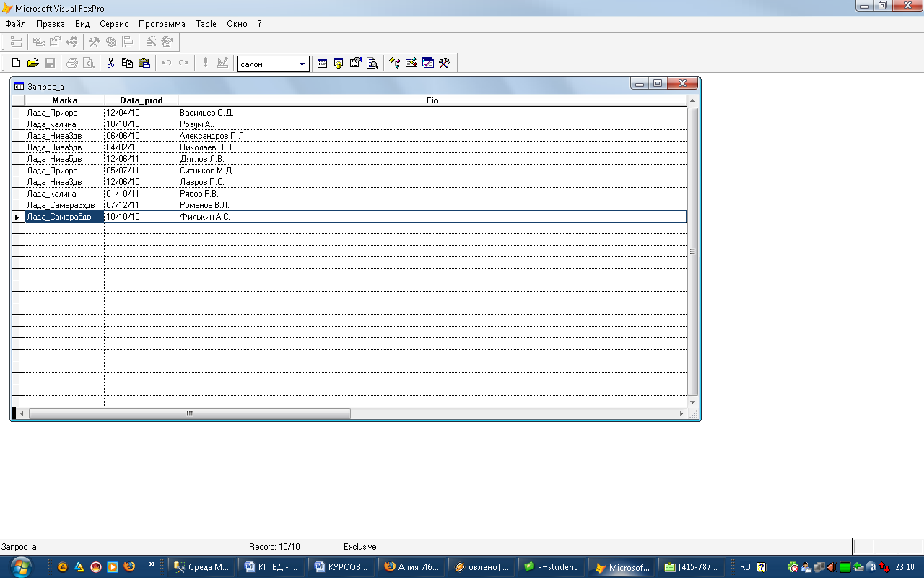Click the Exclusive status bar indicator
This screenshot has width=924, height=578.
click(359, 547)
